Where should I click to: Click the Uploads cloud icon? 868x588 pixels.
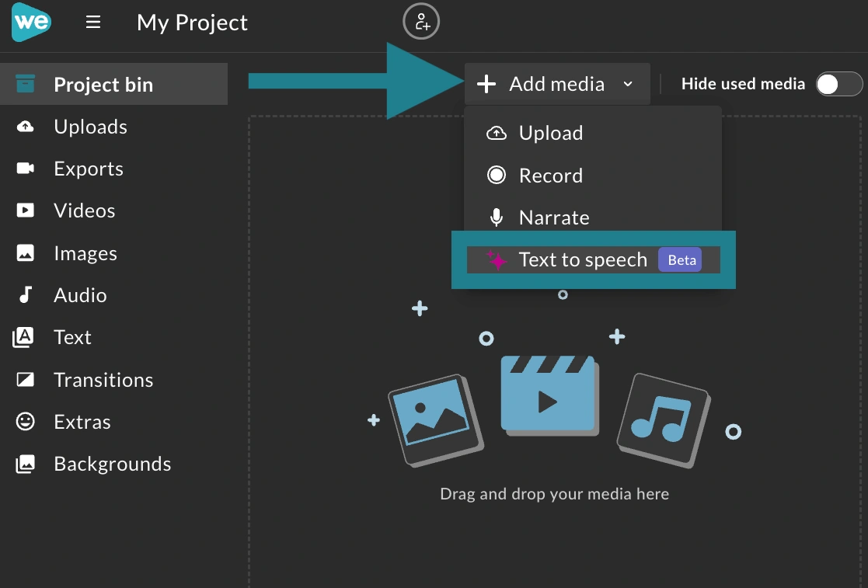[26, 127]
